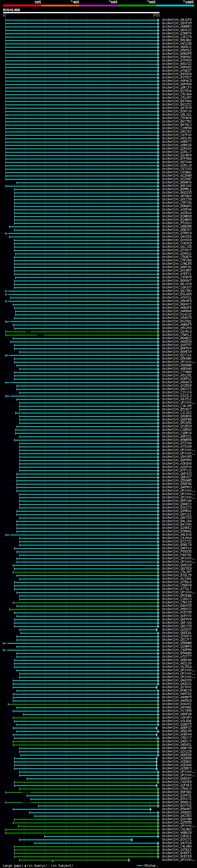Open hit UniRef100_Q3HRY4
This screenshot has height=868, width=197.
click(x=177, y=33)
